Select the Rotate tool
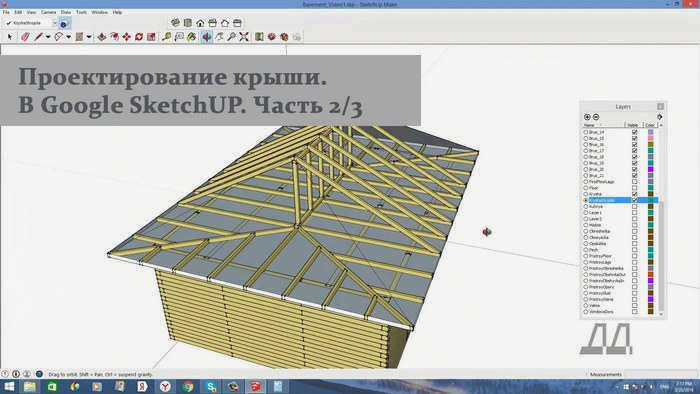The width and height of the screenshot is (700, 394). coord(139,37)
